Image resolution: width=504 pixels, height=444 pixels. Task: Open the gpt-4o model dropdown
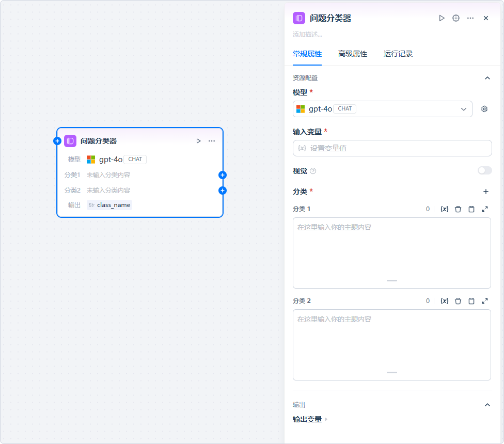click(382, 109)
